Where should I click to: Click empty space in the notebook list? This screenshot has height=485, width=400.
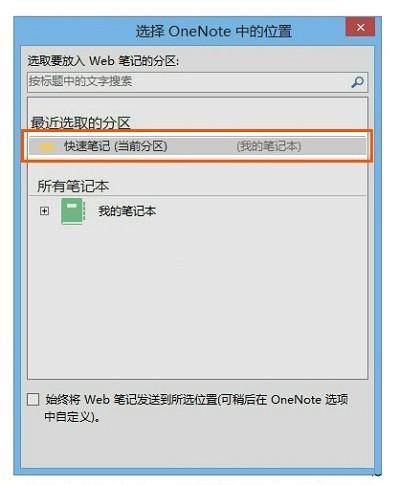point(197,300)
